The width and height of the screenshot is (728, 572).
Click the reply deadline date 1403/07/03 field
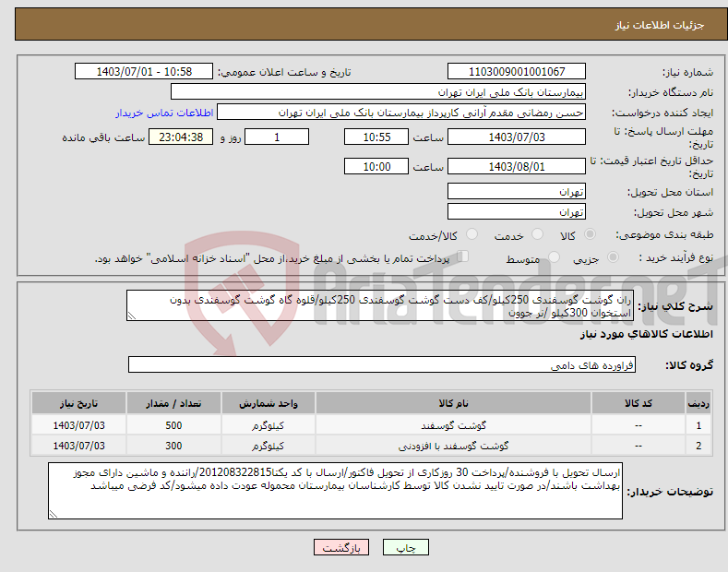click(x=517, y=137)
